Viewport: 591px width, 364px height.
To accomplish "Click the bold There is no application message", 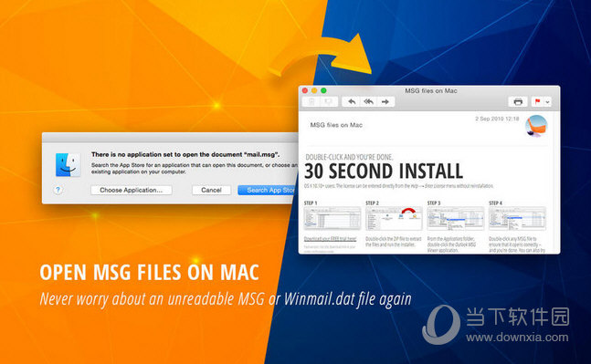I will [x=185, y=154].
